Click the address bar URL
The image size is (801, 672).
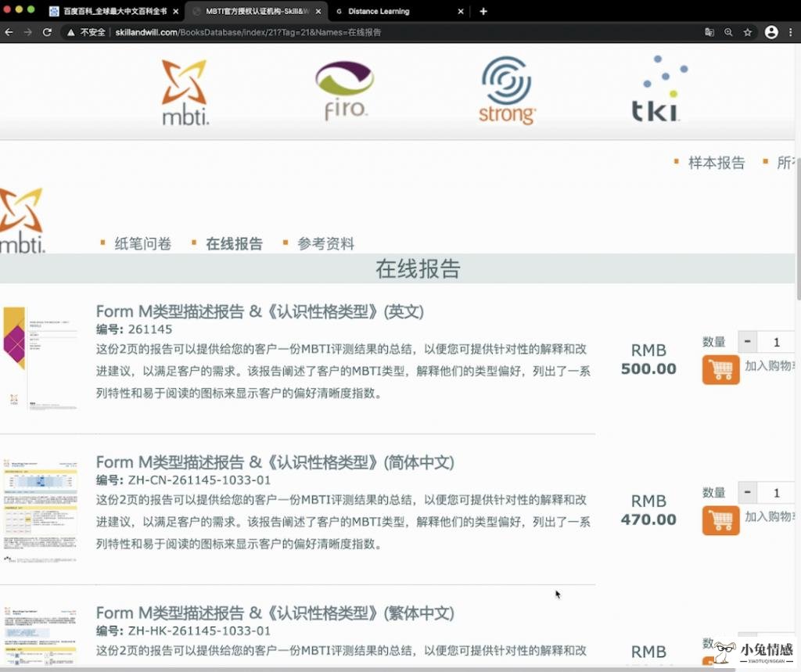pyautogui.click(x=248, y=32)
